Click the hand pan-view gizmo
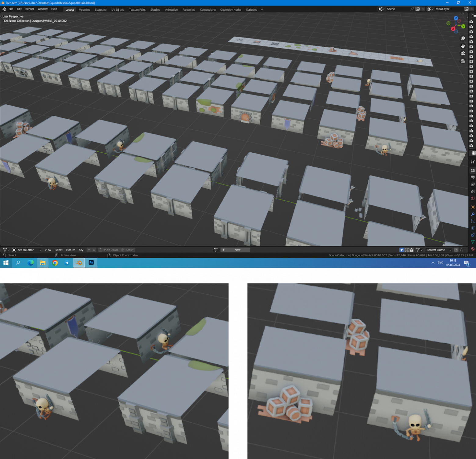 (463, 46)
